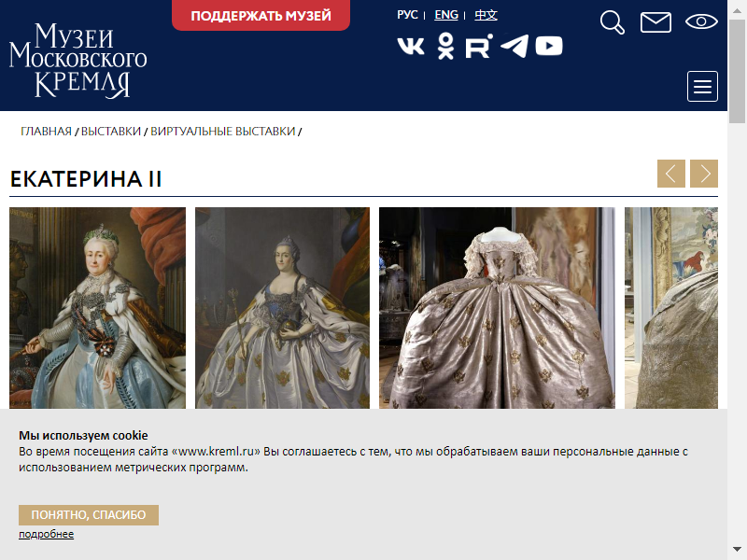
Task: Toggle the accessibility eye icon
Action: 701,21
